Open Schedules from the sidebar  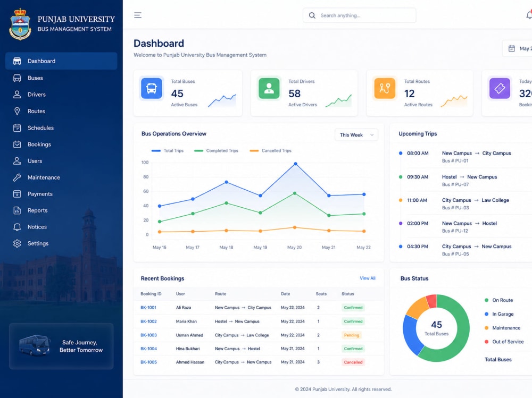[x=61, y=128]
